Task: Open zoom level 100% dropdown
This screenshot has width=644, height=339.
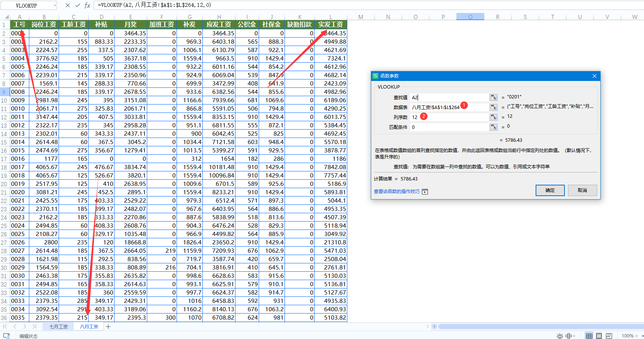Action: 630,336
